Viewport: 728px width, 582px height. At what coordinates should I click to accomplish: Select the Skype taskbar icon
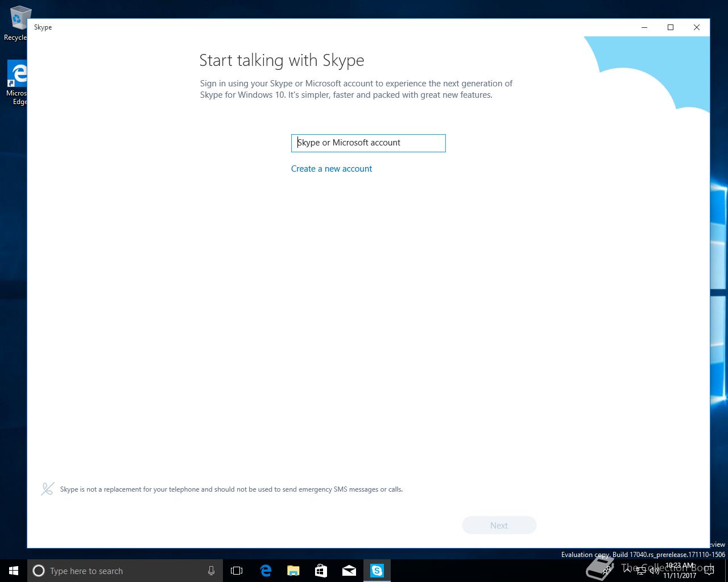point(377,571)
